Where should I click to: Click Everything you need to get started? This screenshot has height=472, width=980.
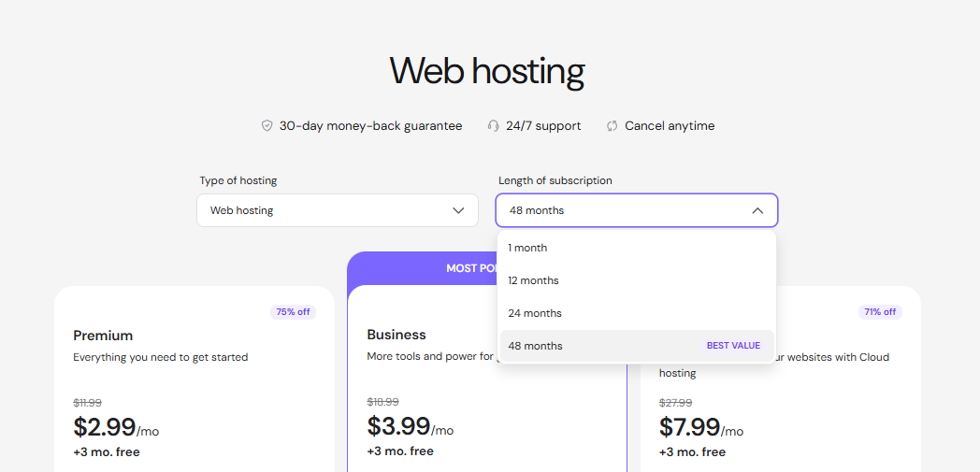click(161, 358)
